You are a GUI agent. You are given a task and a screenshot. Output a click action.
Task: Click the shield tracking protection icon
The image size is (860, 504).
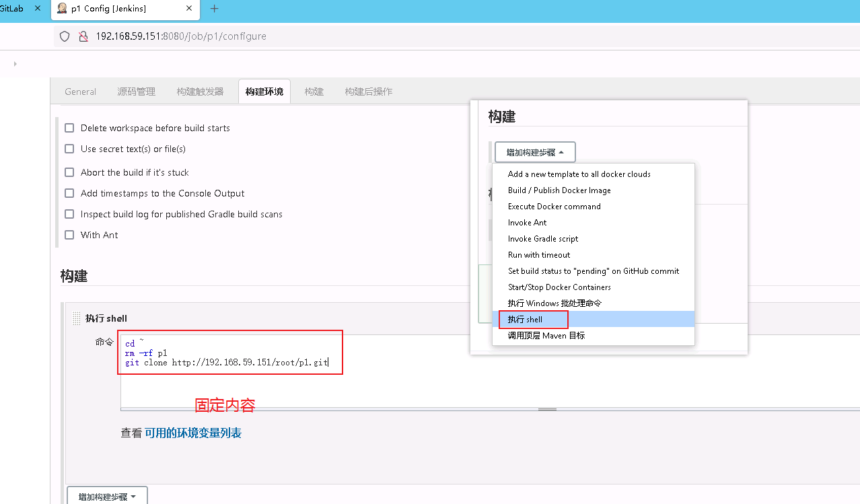[x=65, y=36]
